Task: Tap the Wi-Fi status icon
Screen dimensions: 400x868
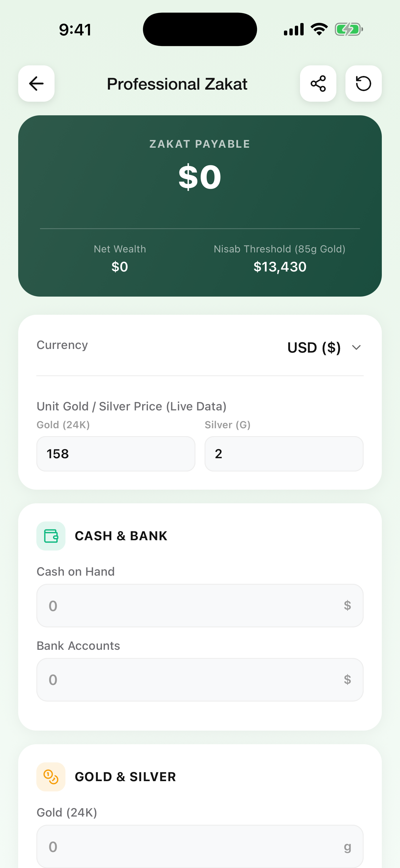Action: (319, 29)
